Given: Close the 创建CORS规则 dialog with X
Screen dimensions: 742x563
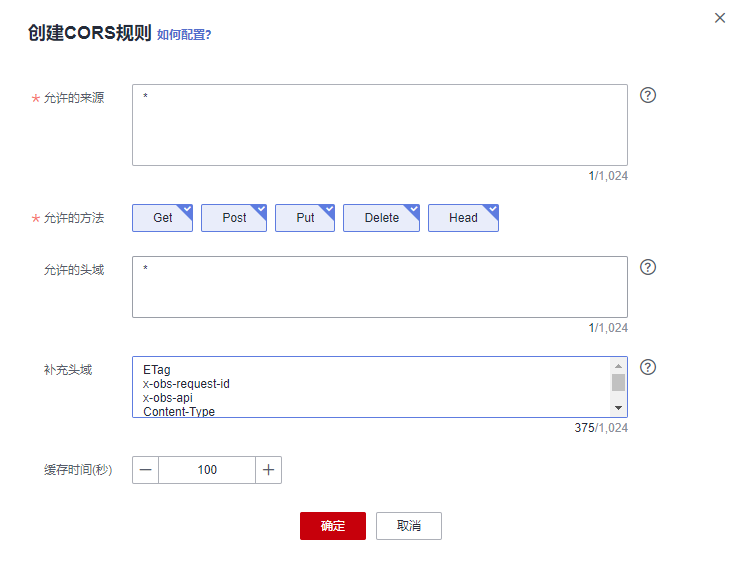Looking at the screenshot, I should [x=720, y=18].
